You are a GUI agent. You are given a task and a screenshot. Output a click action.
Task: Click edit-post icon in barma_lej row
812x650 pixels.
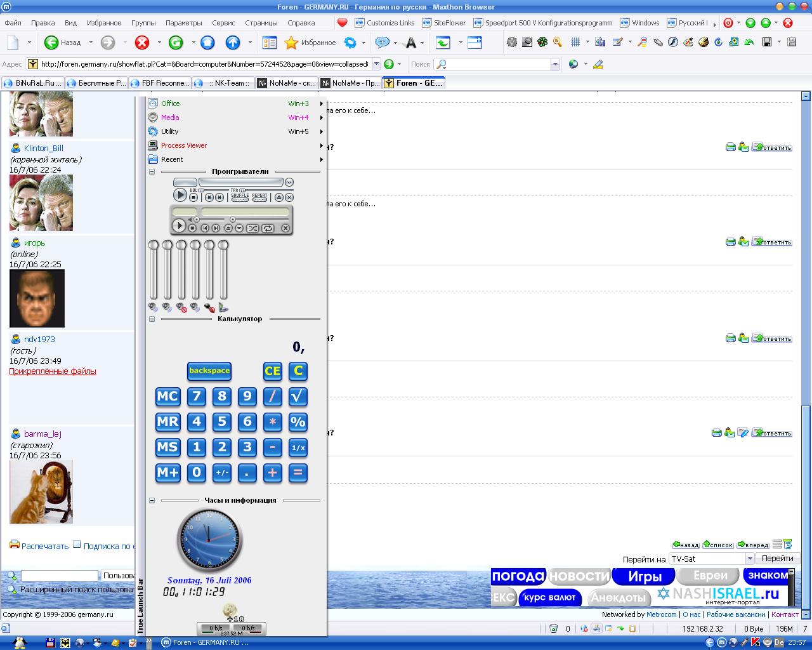pos(743,432)
